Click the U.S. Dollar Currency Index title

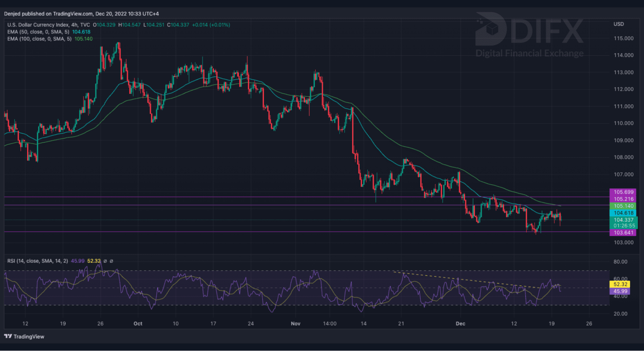pyautogui.click(x=48, y=25)
